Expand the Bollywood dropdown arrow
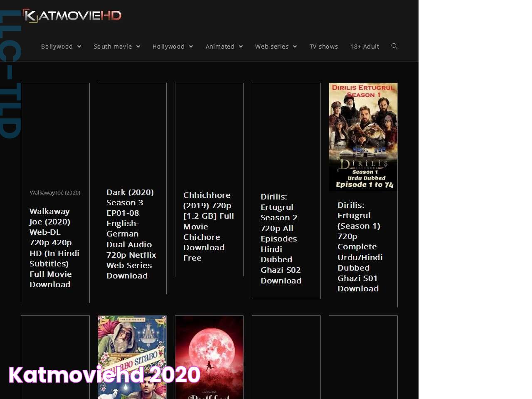 coord(79,47)
